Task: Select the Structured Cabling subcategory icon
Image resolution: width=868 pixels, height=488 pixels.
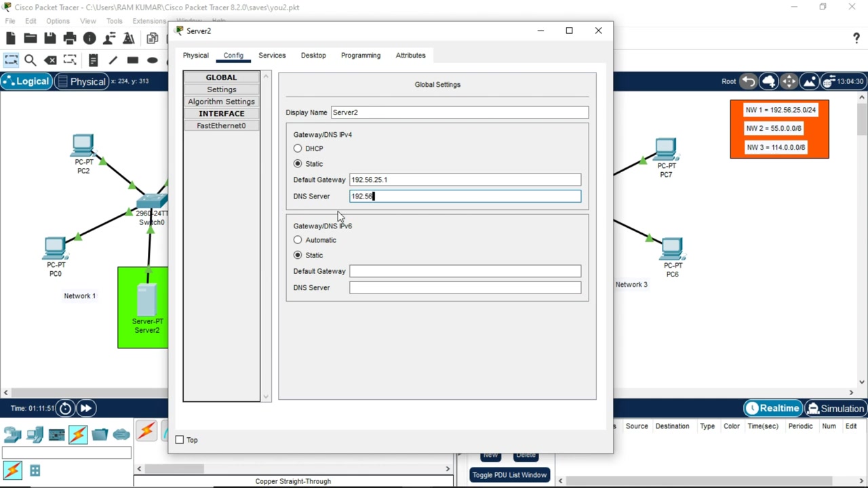Action: pyautogui.click(x=35, y=470)
